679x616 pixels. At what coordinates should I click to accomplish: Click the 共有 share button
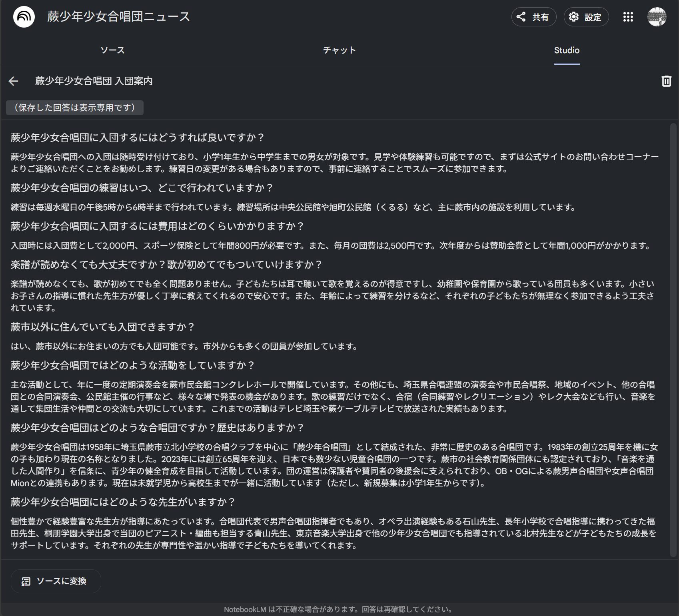533,17
